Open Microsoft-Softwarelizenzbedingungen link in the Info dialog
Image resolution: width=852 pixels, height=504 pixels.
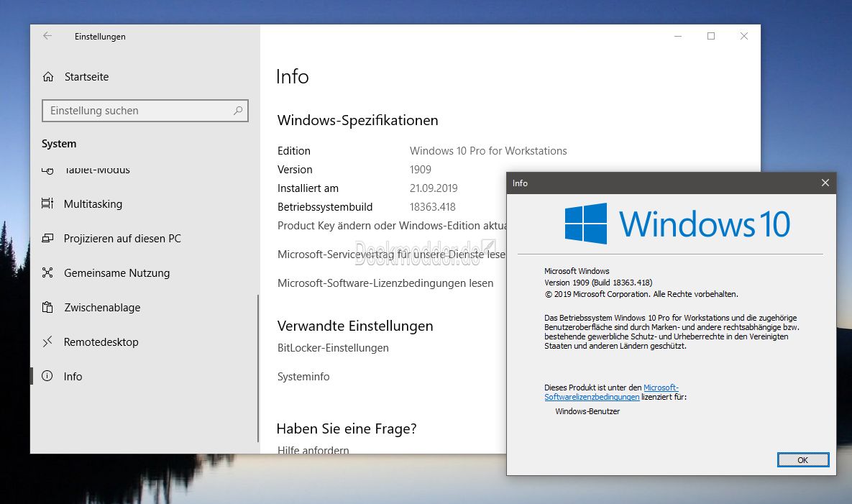coord(611,392)
